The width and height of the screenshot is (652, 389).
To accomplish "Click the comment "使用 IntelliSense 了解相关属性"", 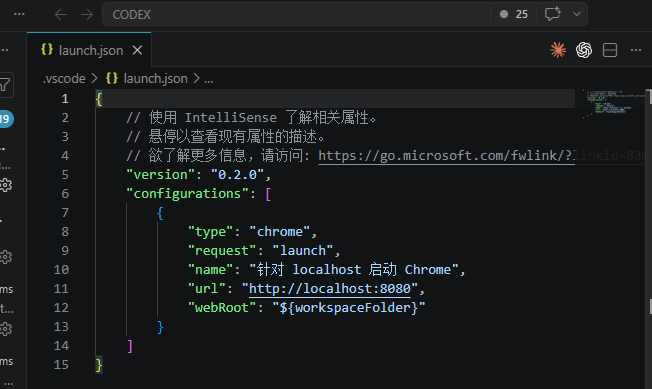I will point(258,118).
